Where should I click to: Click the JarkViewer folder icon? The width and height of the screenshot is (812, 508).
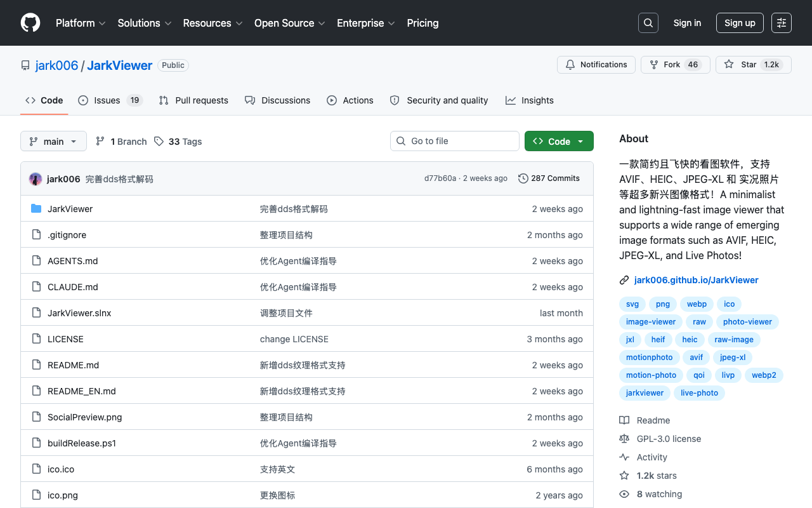point(36,209)
